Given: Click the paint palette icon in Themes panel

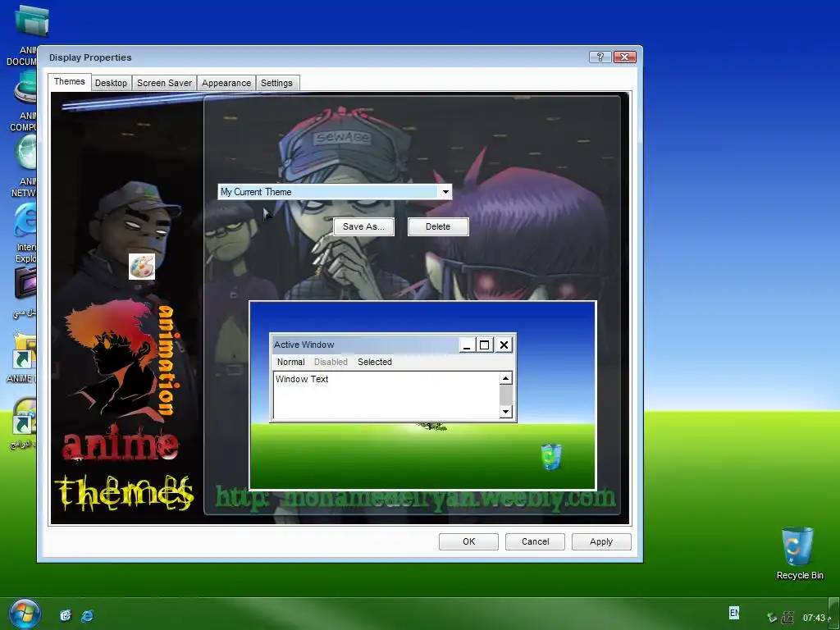Looking at the screenshot, I should [142, 267].
